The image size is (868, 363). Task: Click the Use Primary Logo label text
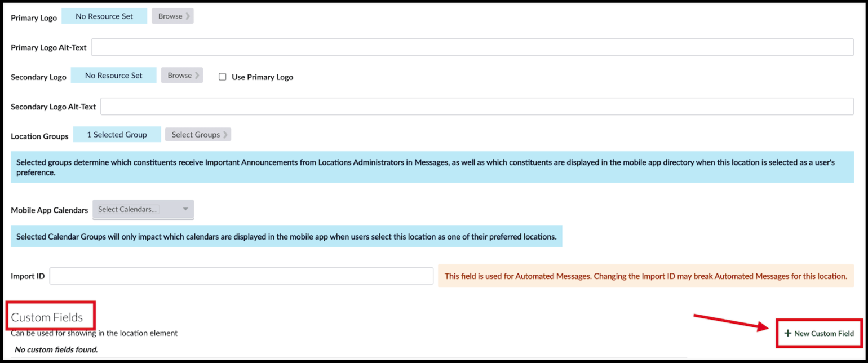pyautogui.click(x=263, y=77)
